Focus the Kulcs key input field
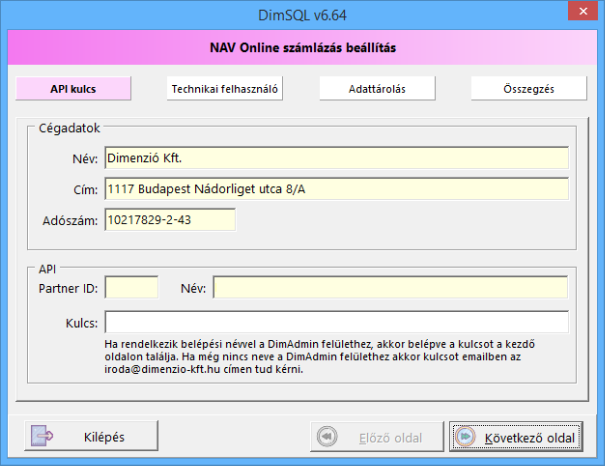This screenshot has width=605, height=466. (x=336, y=321)
